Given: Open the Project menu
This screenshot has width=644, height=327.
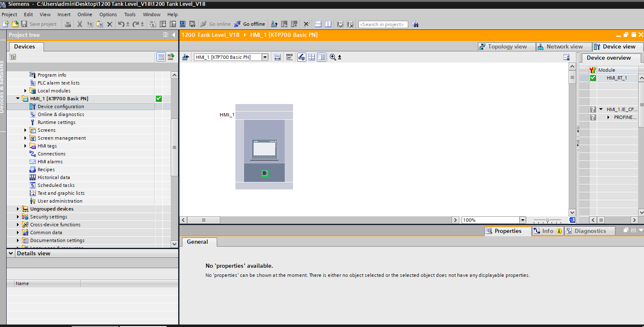Looking at the screenshot, I should click(x=10, y=14).
